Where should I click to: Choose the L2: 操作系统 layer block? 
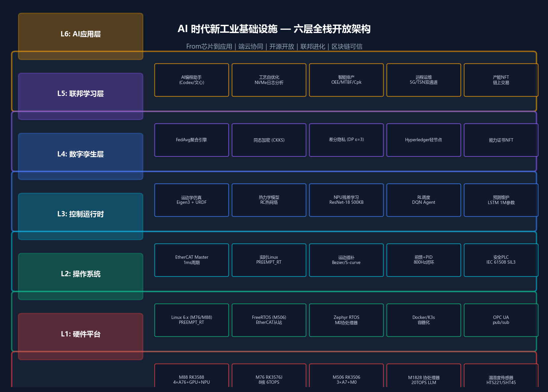click(x=81, y=277)
